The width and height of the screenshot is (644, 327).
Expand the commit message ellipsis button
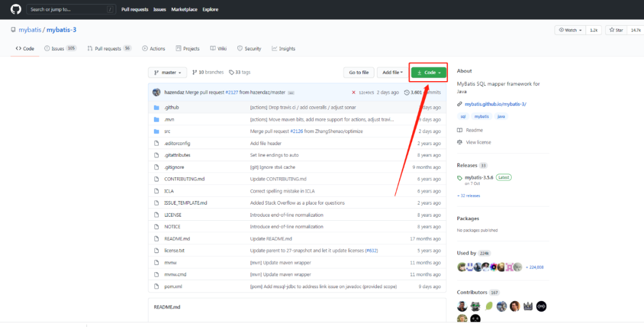coord(291,93)
